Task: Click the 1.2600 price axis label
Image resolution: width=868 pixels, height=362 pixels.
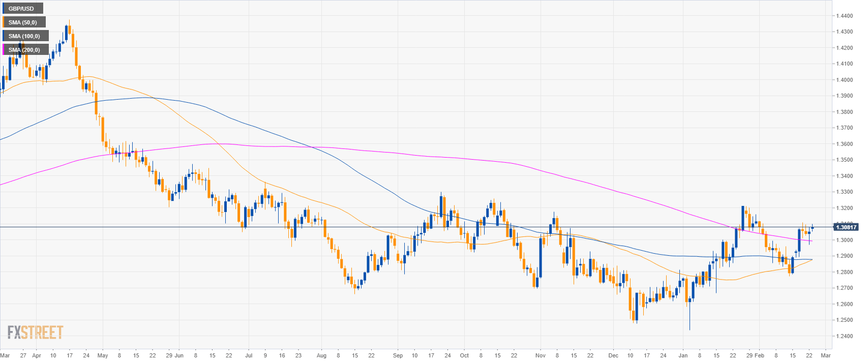Action: (x=845, y=305)
